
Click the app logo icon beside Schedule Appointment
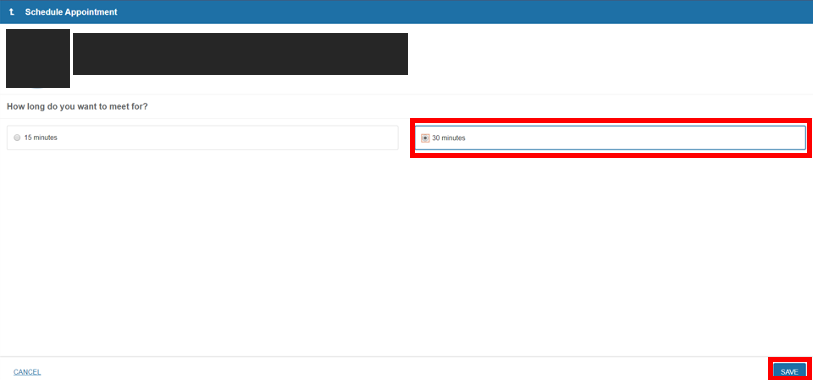point(12,11)
